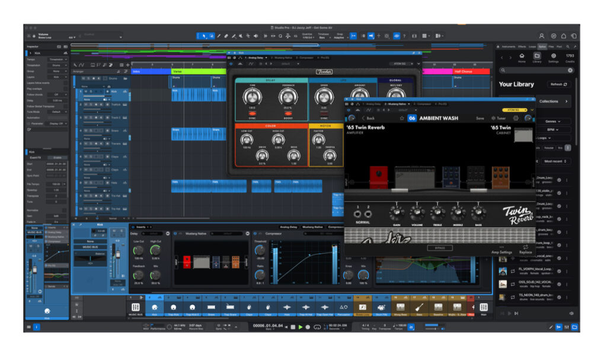
Task: Select the Arrow tool in the toolbar
Action: 204,36
